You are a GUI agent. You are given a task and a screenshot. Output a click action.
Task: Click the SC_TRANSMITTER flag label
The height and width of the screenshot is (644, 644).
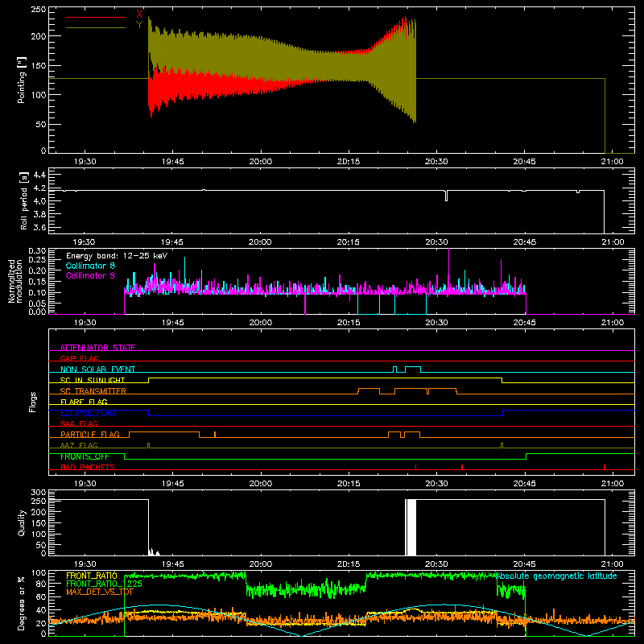(93, 391)
